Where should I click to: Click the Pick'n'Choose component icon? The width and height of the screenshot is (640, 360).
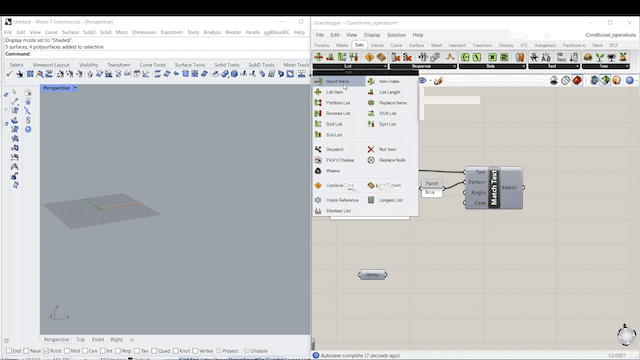318,160
